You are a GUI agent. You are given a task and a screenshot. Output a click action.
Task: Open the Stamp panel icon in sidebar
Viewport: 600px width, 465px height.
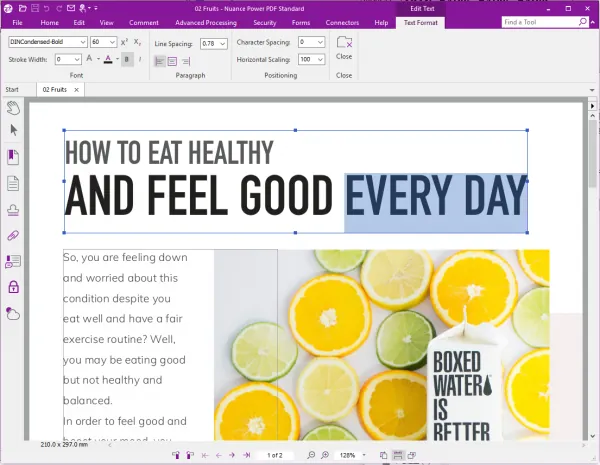pyautogui.click(x=13, y=210)
